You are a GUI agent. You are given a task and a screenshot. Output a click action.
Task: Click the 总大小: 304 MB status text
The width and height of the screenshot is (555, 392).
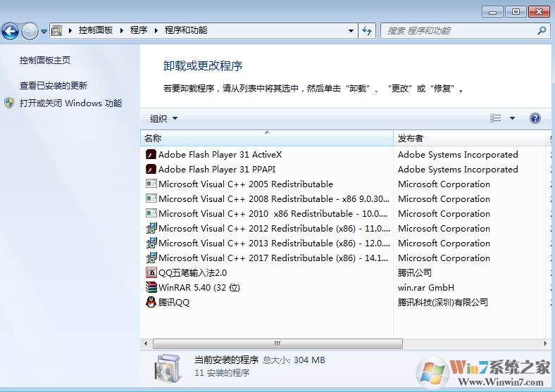pos(294,360)
